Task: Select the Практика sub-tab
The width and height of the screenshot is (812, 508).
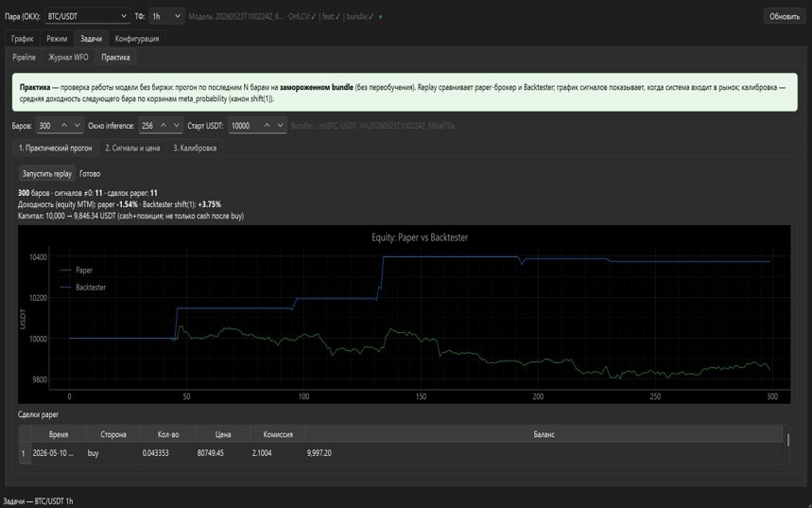Action: (x=115, y=57)
